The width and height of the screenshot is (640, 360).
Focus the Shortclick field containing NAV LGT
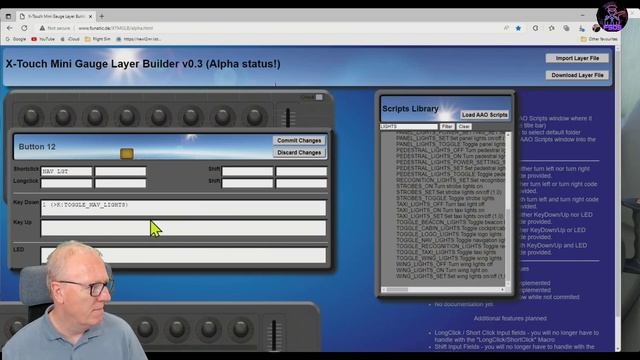coord(67,171)
